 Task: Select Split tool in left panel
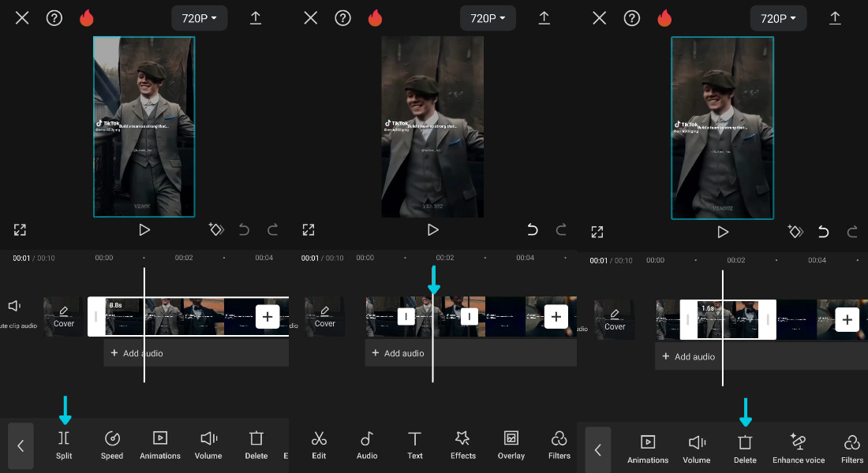coord(64,445)
